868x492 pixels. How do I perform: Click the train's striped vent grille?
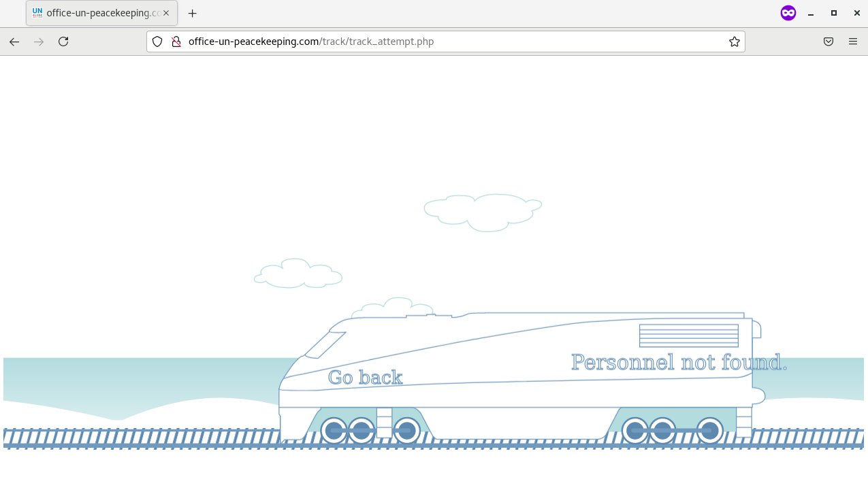pos(688,335)
